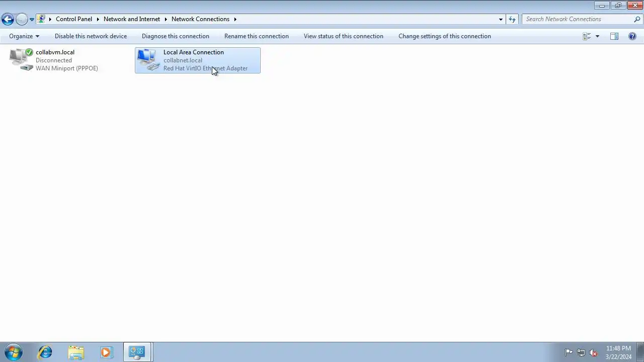The image size is (644, 362).
Task: Click the muted volume tray icon
Action: [593, 352]
